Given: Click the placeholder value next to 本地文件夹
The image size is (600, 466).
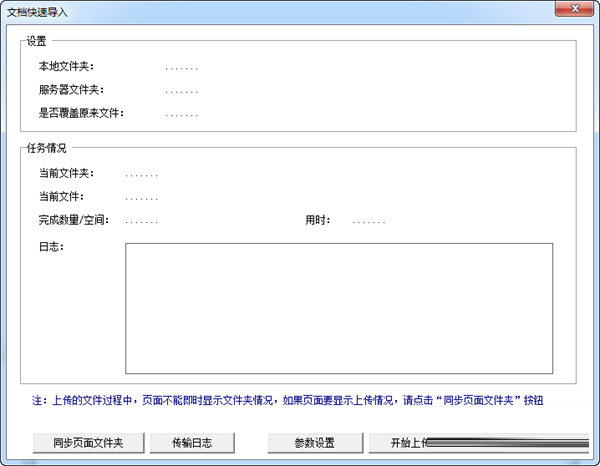Looking at the screenshot, I should [182, 68].
